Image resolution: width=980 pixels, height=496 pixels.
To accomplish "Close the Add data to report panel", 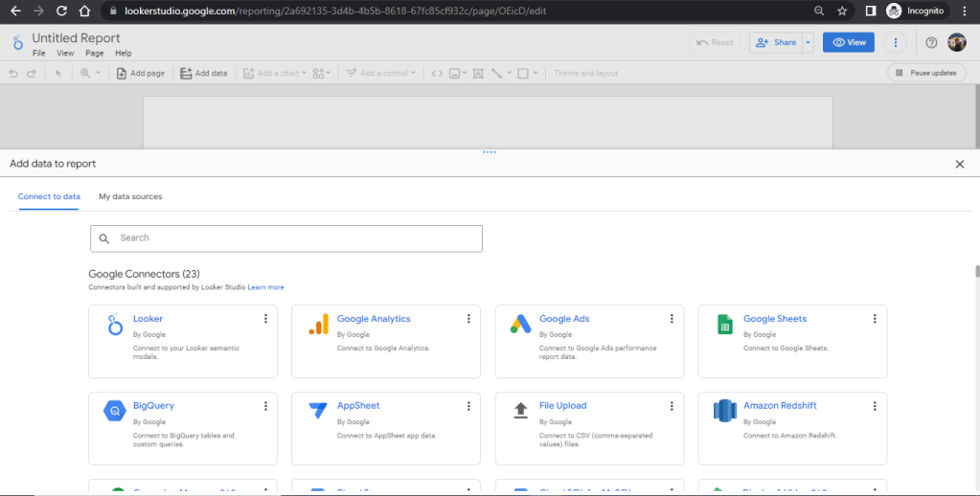I will coord(960,164).
